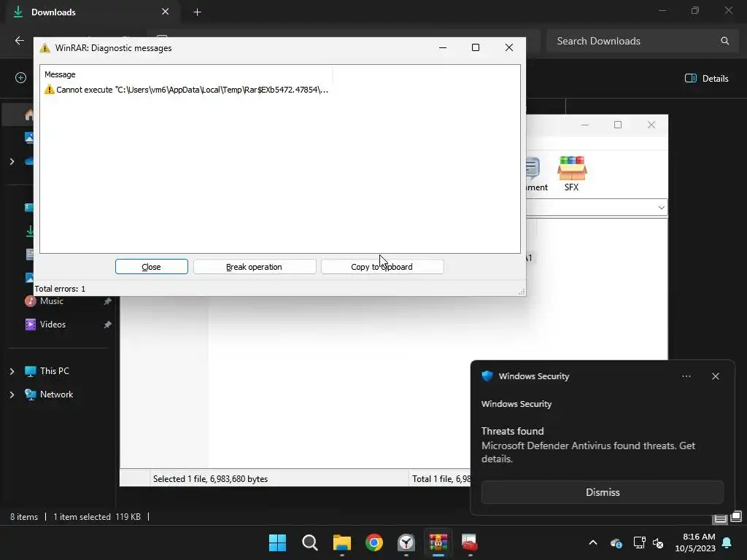Minimize the WinRAR Diagnostic messages window
This screenshot has width=747, height=560.
click(443, 47)
